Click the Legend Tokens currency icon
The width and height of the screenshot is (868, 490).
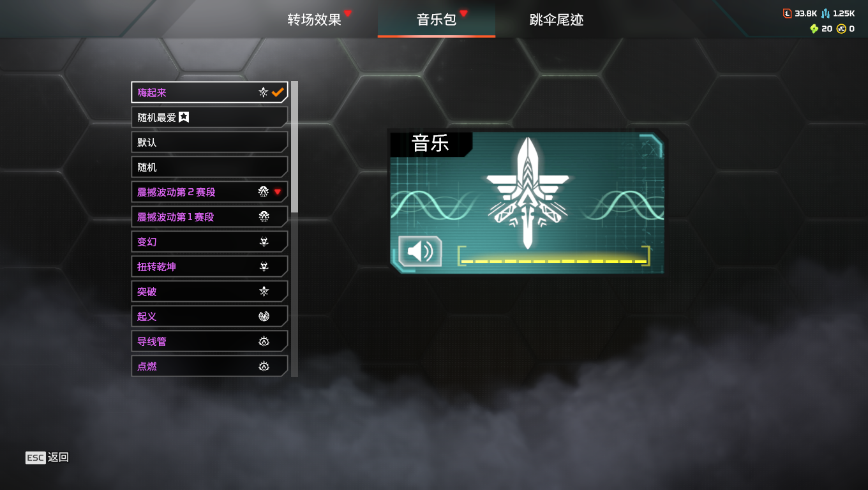[788, 13]
